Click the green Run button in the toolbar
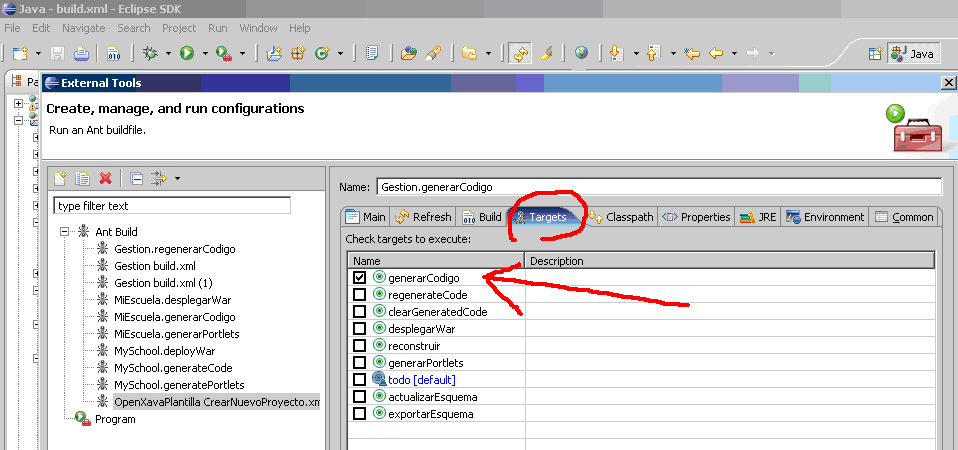The height and width of the screenshot is (450, 958). point(186,54)
